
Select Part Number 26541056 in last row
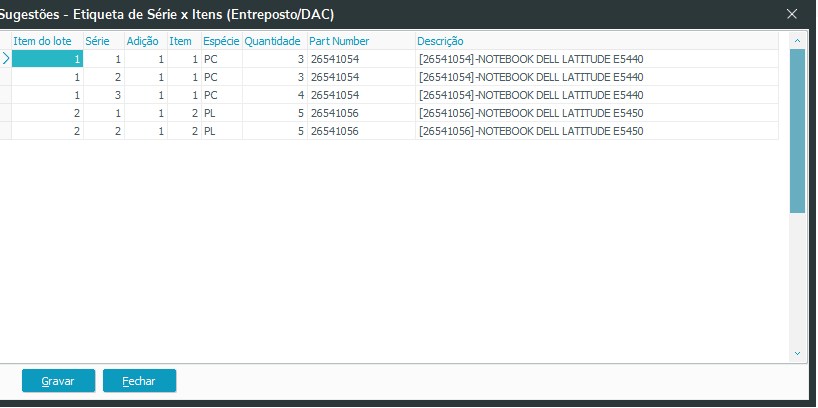pyautogui.click(x=362, y=131)
